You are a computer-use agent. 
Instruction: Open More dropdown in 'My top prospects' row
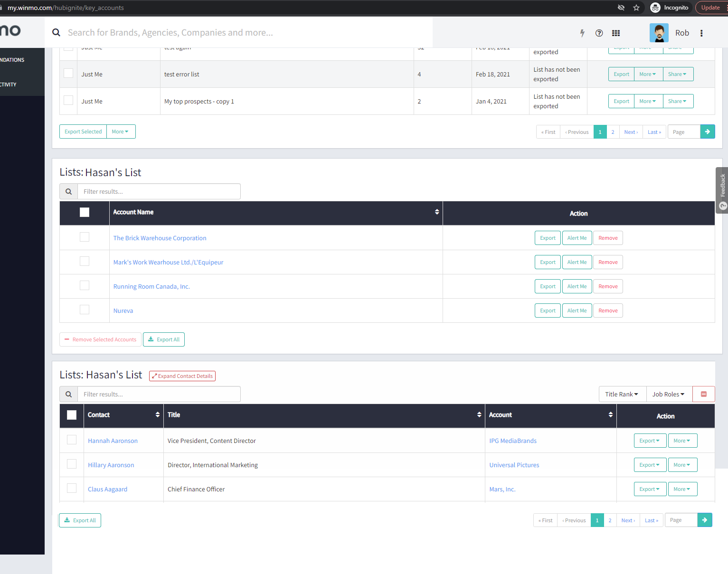[648, 101]
